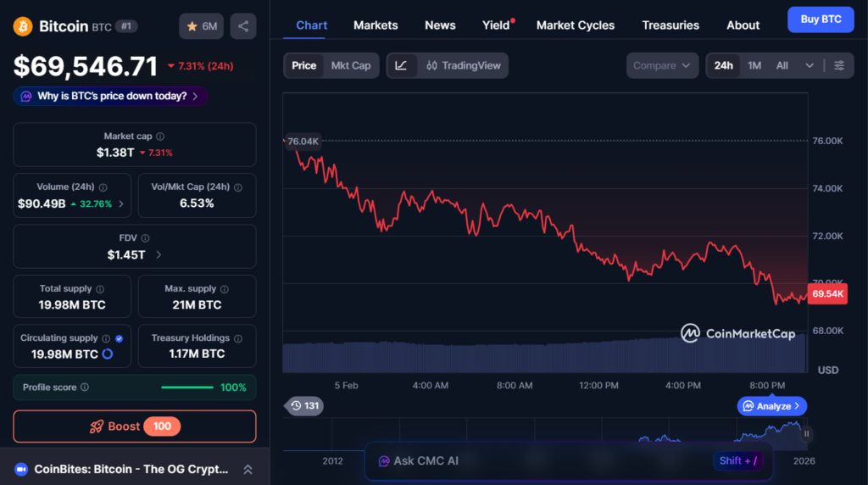Click the pause handle on timeline range
868x485 pixels.
806,434
